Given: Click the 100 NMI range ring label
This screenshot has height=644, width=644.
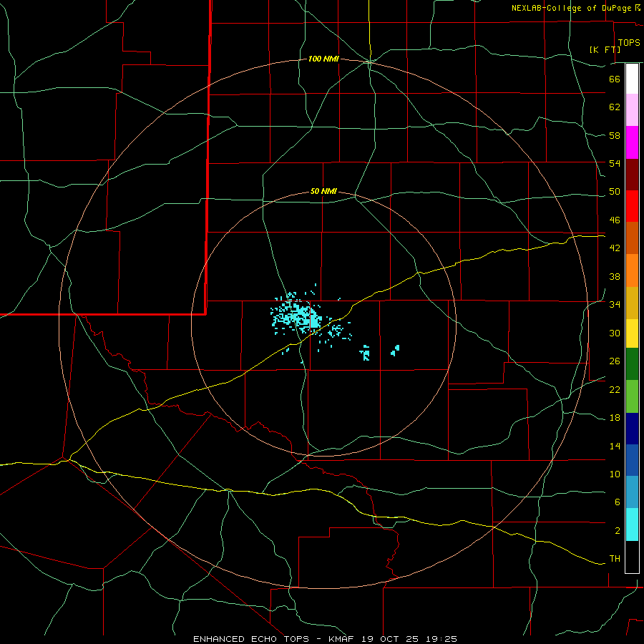Looking at the screenshot, I should (x=323, y=59).
